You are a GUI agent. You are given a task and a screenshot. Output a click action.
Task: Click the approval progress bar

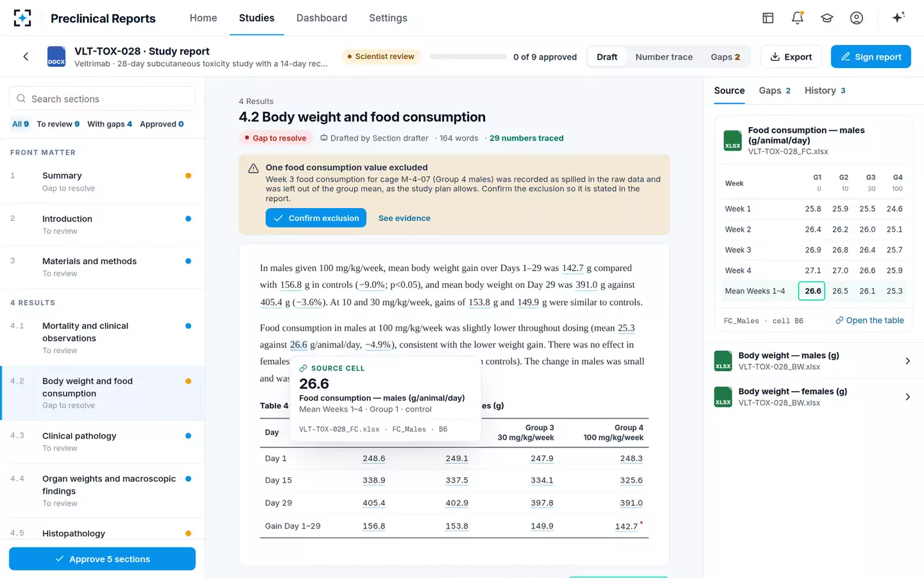[x=468, y=57]
